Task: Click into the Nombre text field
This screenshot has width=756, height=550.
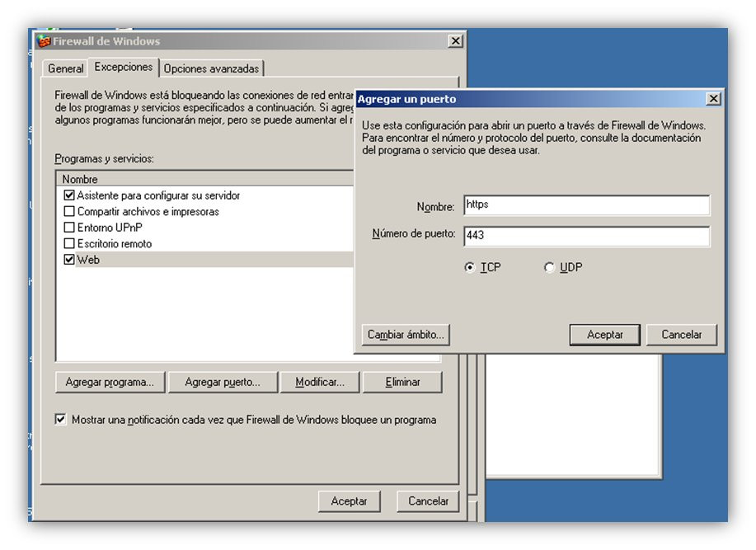Action: (587, 205)
